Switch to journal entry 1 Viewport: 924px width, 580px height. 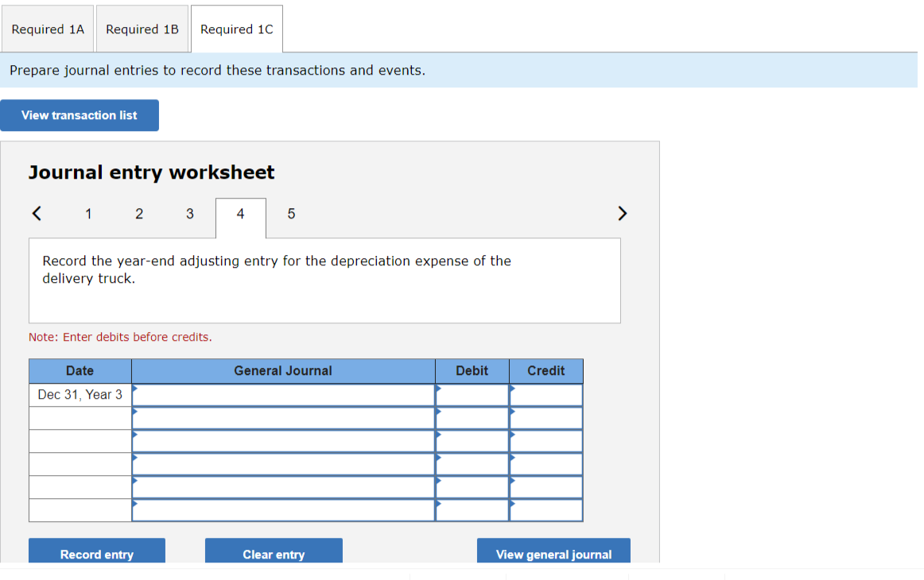click(x=88, y=214)
